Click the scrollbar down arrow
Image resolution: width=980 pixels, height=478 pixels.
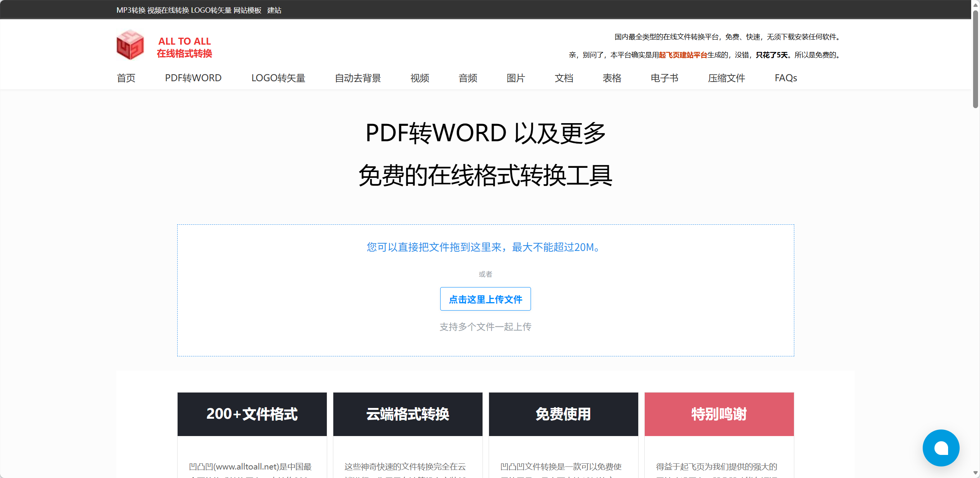pos(975,473)
